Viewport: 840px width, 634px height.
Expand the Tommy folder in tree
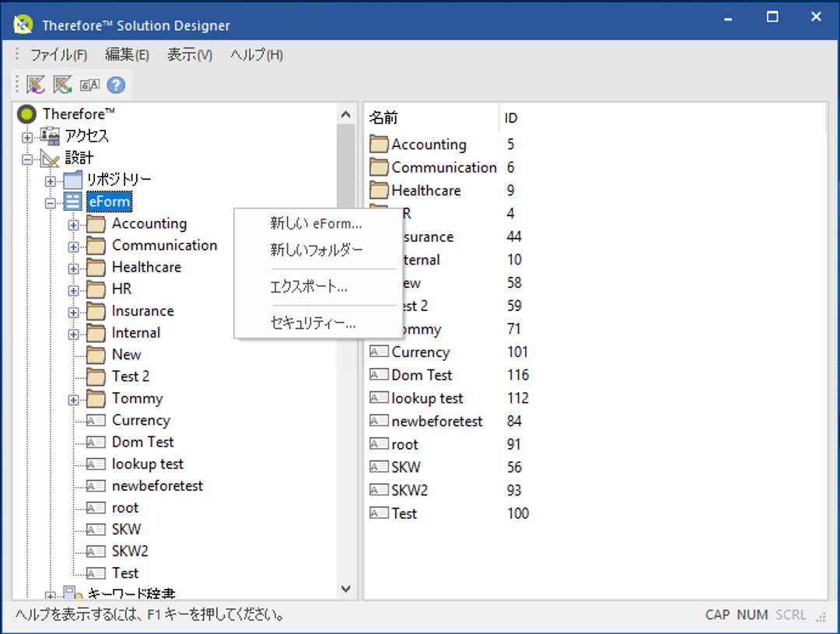click(73, 401)
